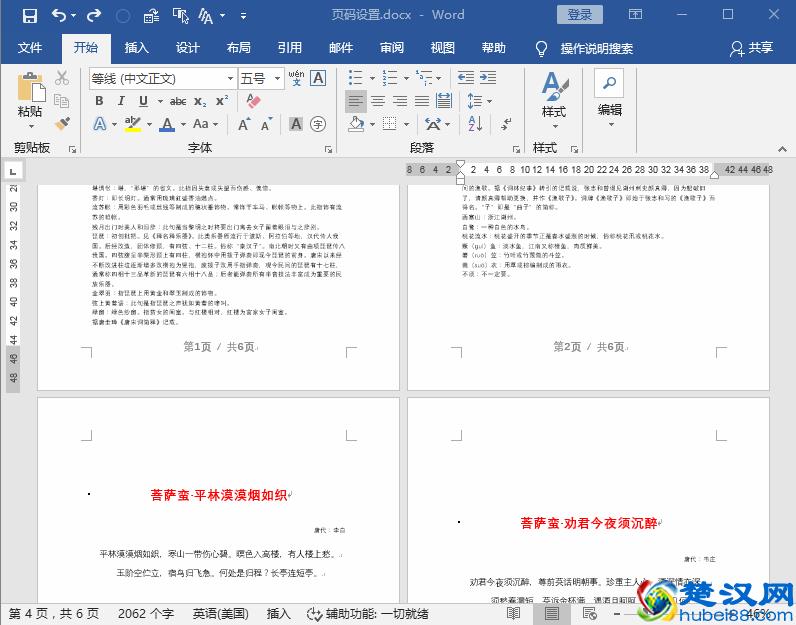Toggle the print layout view button

(552, 613)
